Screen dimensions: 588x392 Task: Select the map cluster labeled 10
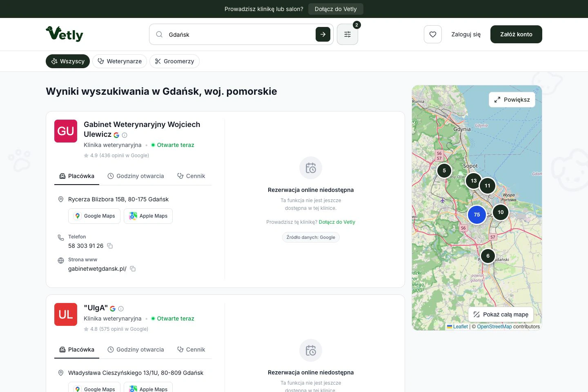[501, 212]
